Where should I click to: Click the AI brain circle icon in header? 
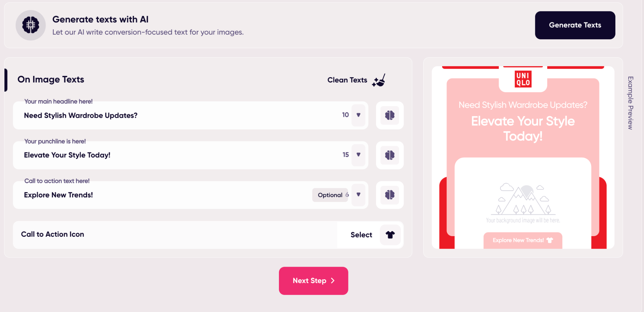coord(31,25)
